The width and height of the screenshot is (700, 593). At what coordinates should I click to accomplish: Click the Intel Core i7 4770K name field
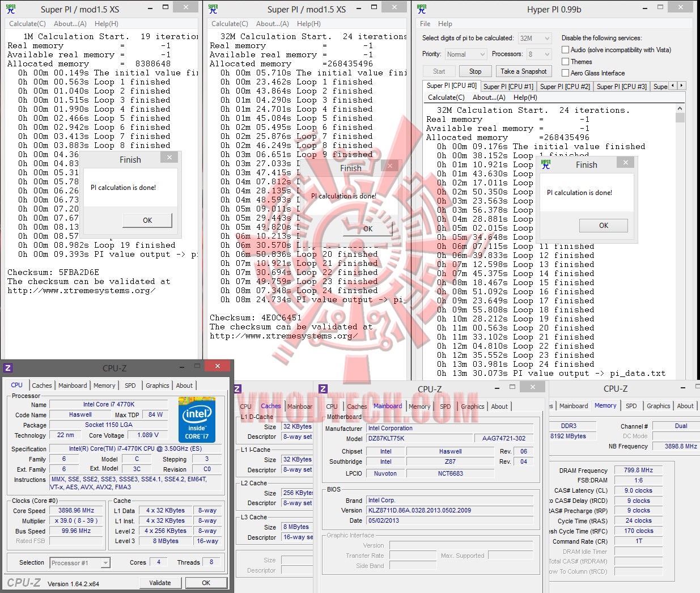pyautogui.click(x=109, y=404)
